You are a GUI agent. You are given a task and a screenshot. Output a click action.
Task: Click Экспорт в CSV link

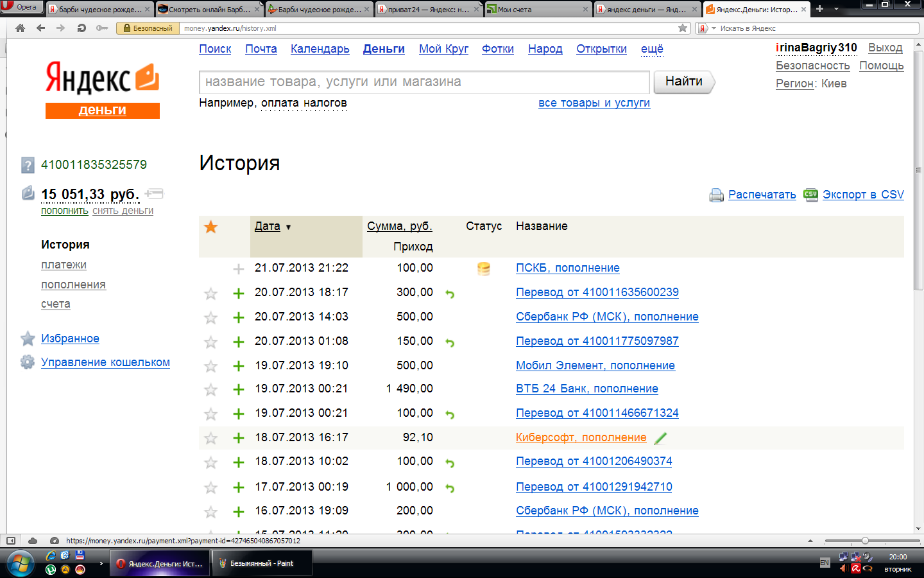coord(863,195)
